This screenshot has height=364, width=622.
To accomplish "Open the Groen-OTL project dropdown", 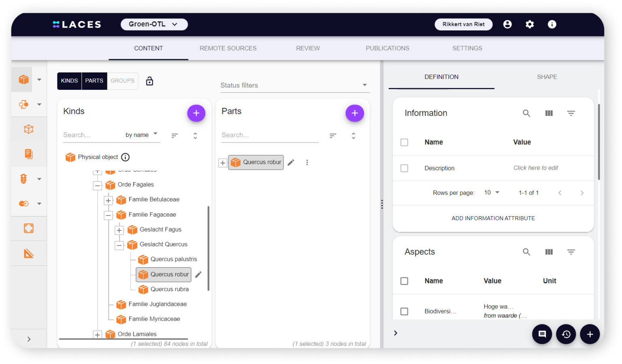I will pos(154,24).
